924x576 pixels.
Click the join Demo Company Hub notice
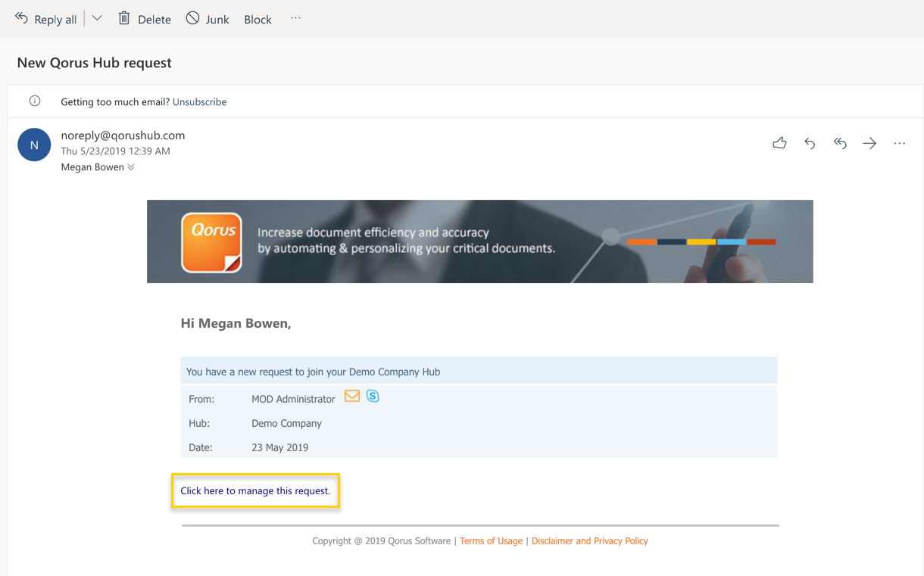pos(313,372)
